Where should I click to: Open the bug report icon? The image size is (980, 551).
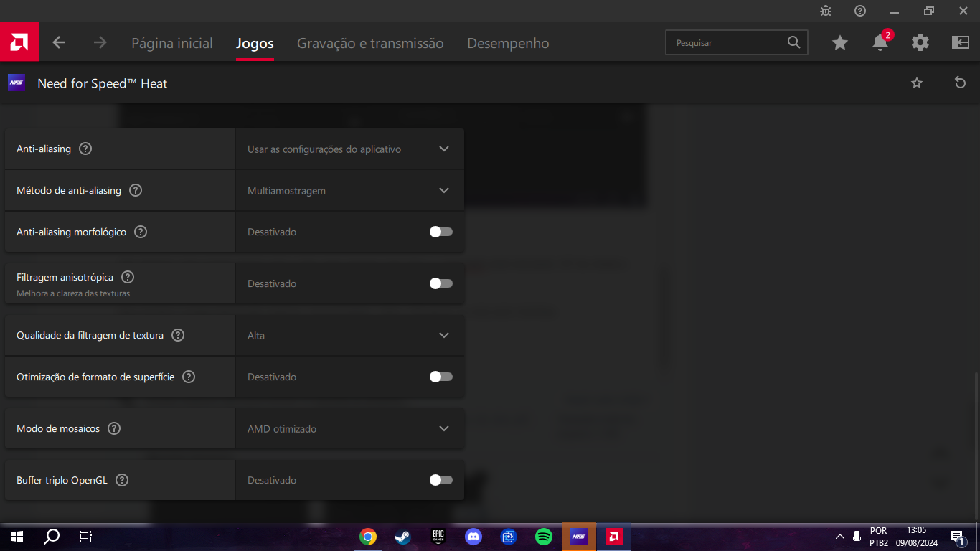826,11
